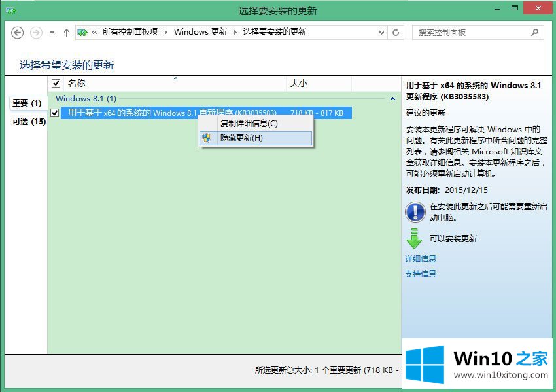Click the shield icon beside 隐藏更新

(207, 138)
